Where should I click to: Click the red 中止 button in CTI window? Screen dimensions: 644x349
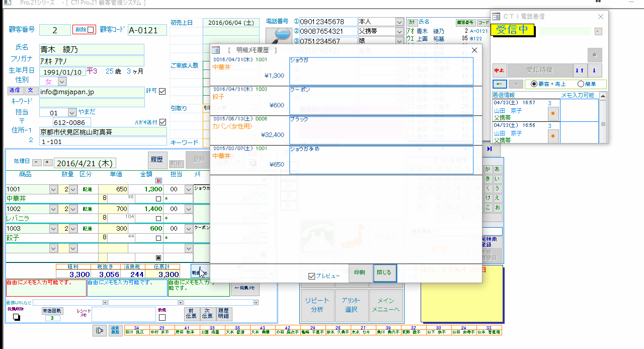coord(499,71)
